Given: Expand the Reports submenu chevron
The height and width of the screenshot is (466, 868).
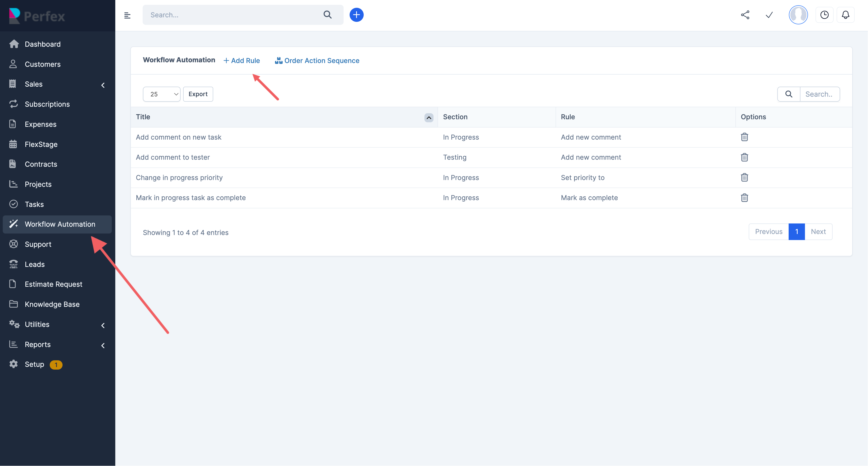Looking at the screenshot, I should click(x=103, y=345).
